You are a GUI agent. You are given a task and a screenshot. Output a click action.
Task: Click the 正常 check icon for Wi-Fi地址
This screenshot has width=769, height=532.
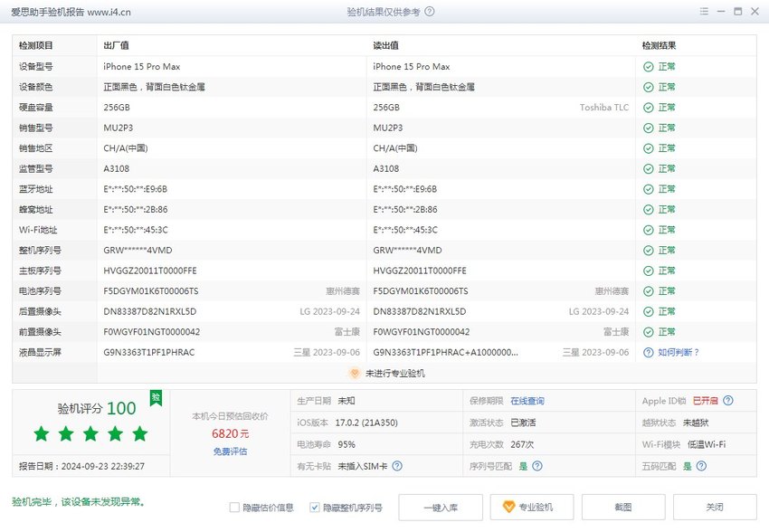649,230
